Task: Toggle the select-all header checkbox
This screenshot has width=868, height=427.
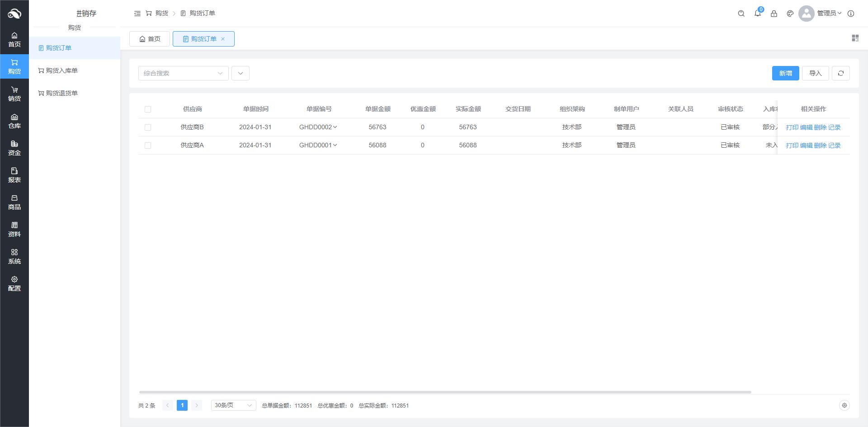Action: [x=148, y=109]
